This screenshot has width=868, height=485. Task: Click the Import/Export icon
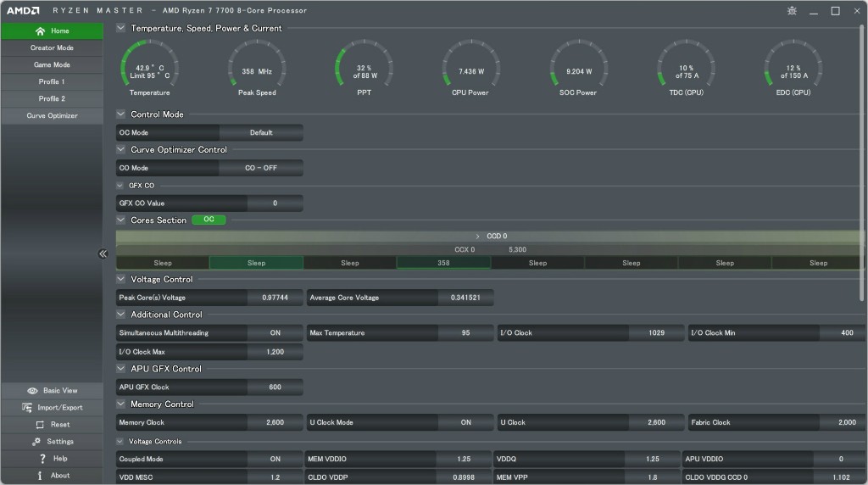coord(29,408)
